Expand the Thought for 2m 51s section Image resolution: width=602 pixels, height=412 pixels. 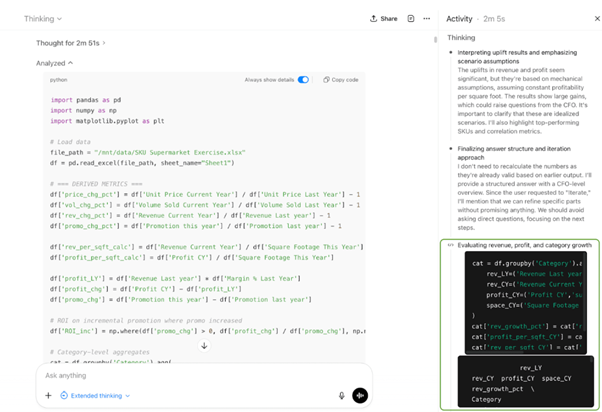click(x=70, y=43)
